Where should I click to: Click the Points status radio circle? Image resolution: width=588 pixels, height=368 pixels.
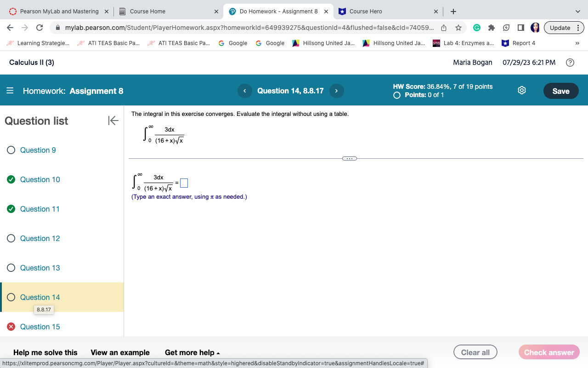click(396, 94)
